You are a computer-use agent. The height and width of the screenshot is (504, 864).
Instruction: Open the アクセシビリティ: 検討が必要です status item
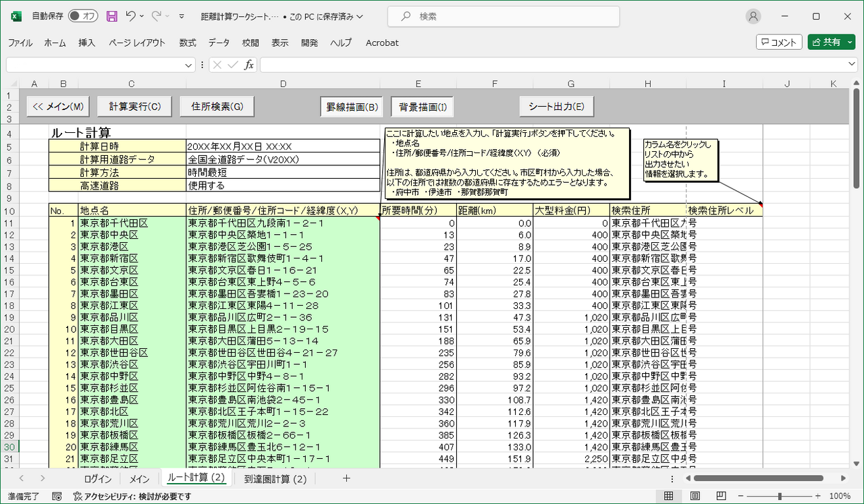click(132, 496)
